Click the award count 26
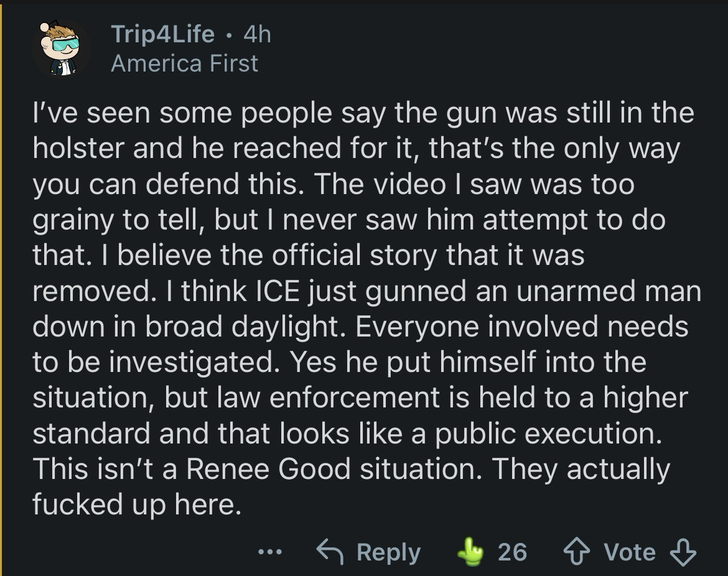The height and width of the screenshot is (576, 728). (x=512, y=552)
